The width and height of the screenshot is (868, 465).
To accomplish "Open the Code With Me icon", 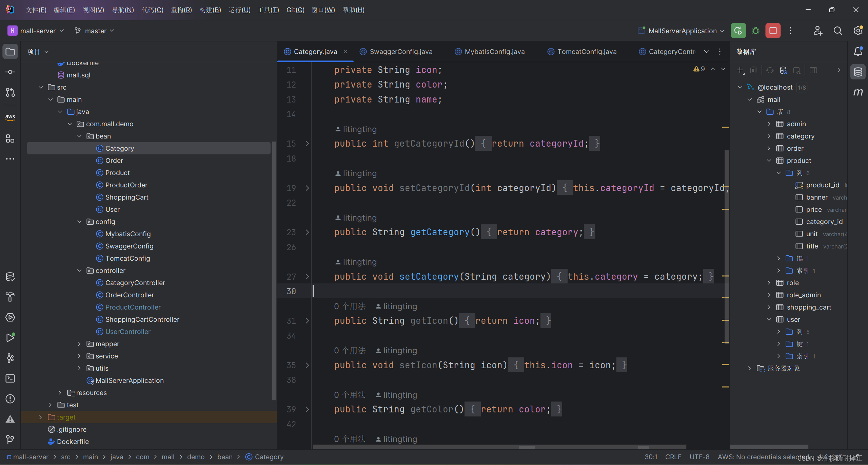I will 818,31.
